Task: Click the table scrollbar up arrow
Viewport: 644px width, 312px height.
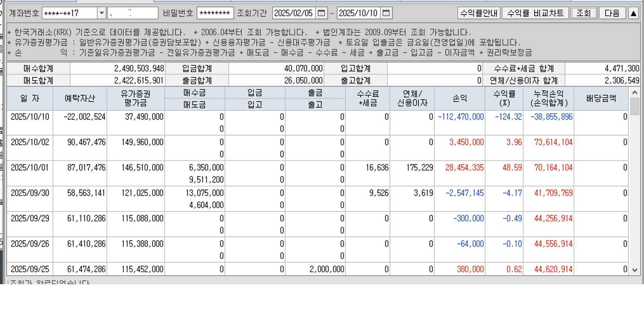Action: click(635, 93)
